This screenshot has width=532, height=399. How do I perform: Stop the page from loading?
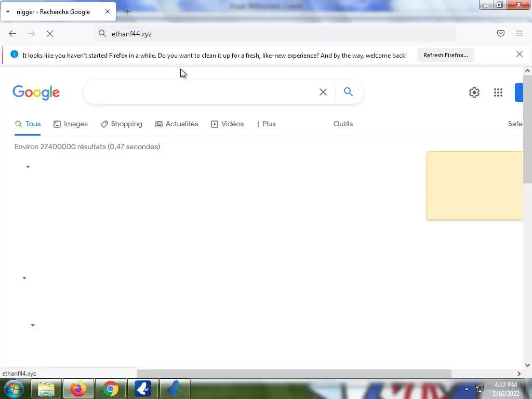tap(50, 34)
